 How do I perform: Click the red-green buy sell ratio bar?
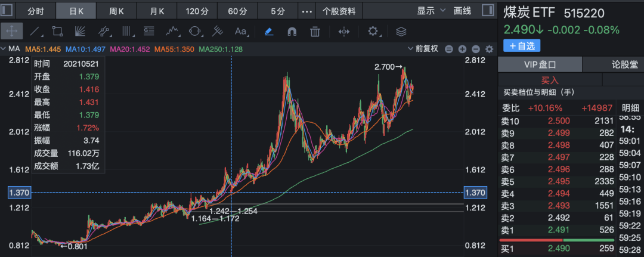coord(556,240)
